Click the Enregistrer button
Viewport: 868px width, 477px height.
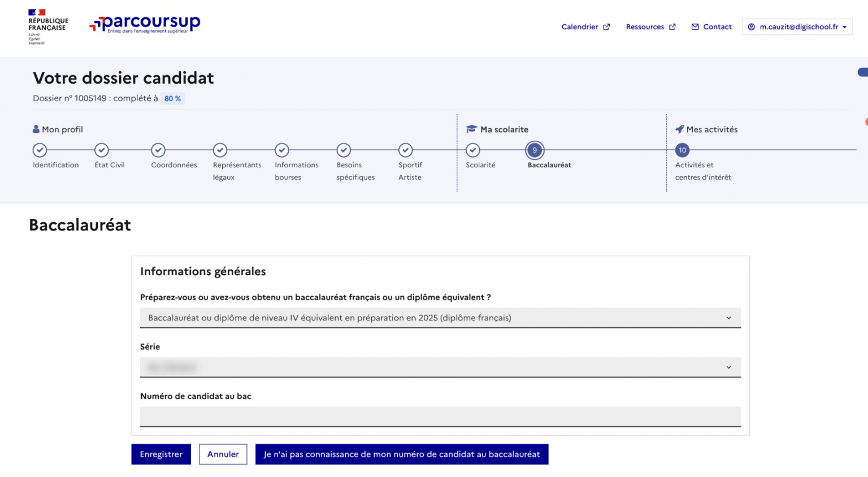(160, 454)
